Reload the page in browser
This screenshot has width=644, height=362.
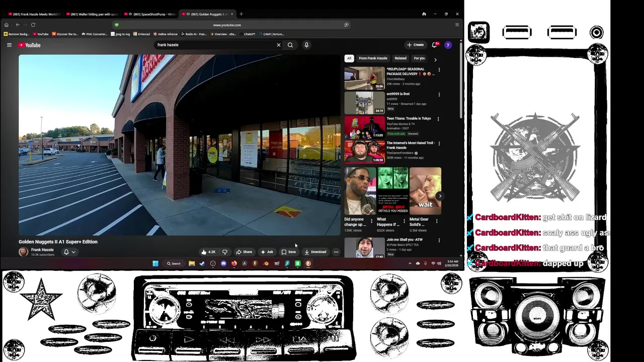33,25
